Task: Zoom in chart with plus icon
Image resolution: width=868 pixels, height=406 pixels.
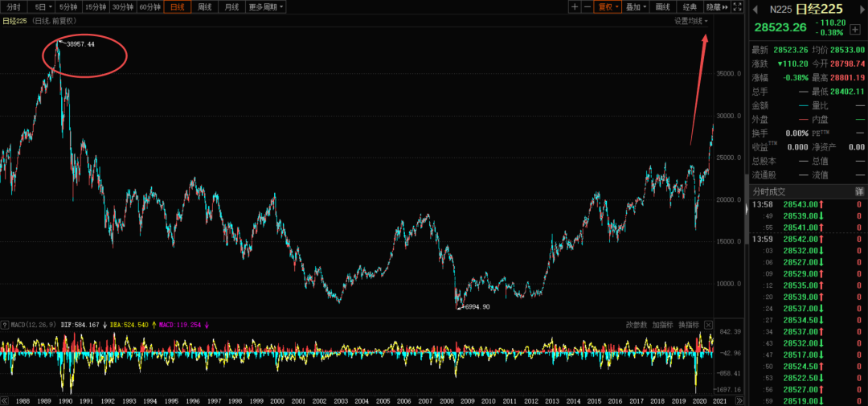Action: (575, 7)
